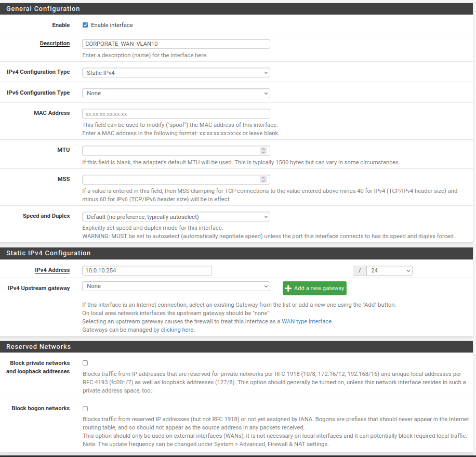Open the IPv4 Configuration Type dropdown
The image size is (476, 457).
pyautogui.click(x=176, y=73)
